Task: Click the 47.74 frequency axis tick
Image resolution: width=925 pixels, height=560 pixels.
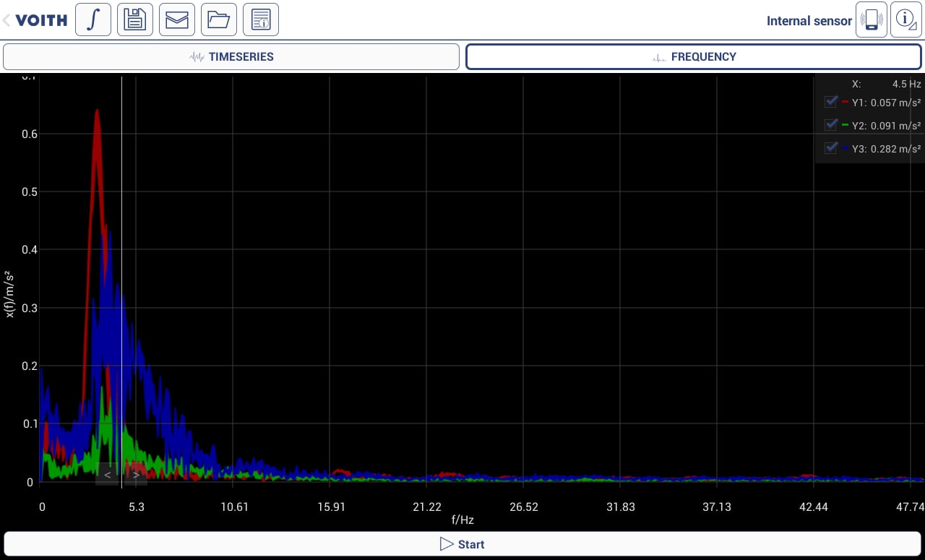Action: [x=910, y=507]
